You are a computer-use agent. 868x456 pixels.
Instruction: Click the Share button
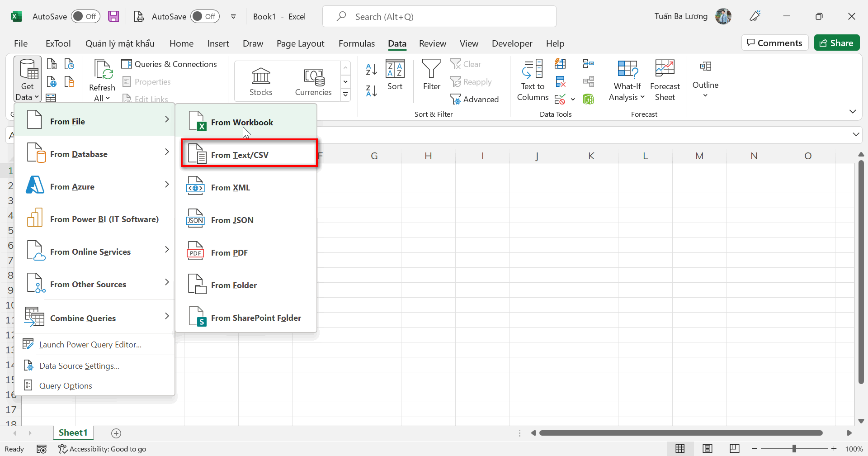pyautogui.click(x=837, y=43)
